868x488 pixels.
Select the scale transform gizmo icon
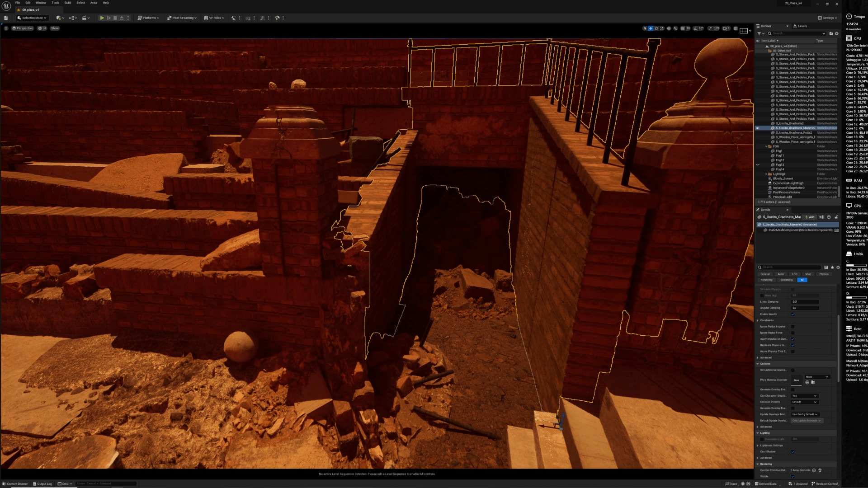point(662,28)
